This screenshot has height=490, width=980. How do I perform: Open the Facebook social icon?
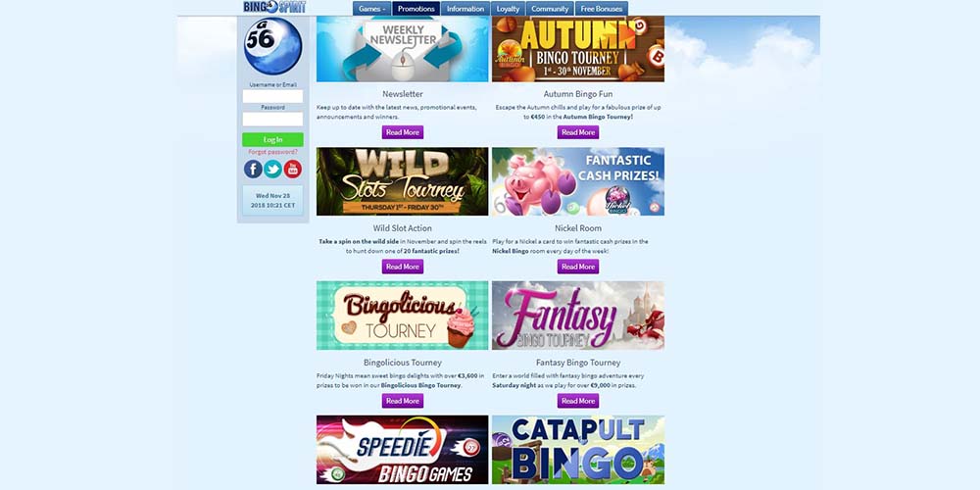[x=253, y=169]
